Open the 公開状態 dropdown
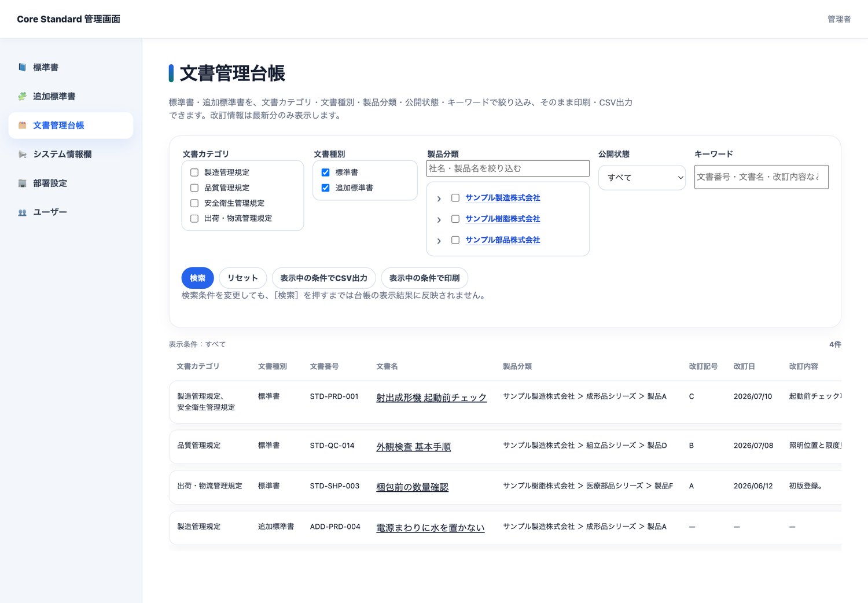The width and height of the screenshot is (868, 603). 642,178
